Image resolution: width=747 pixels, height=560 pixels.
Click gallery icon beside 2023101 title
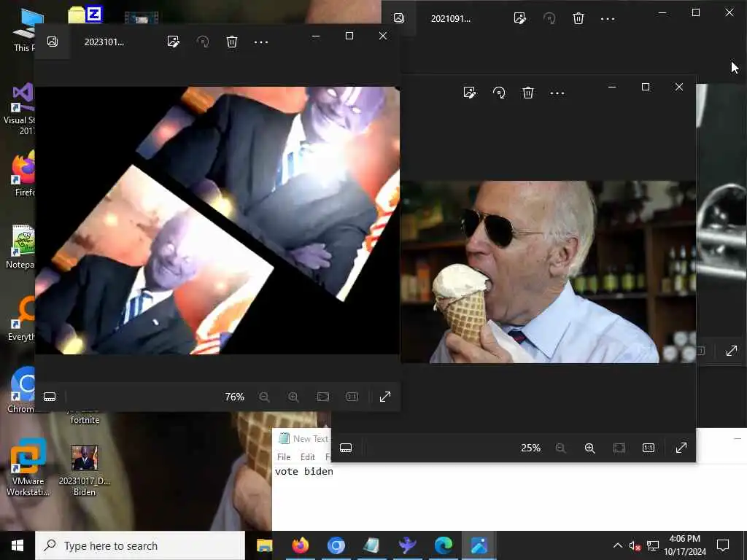(x=53, y=42)
